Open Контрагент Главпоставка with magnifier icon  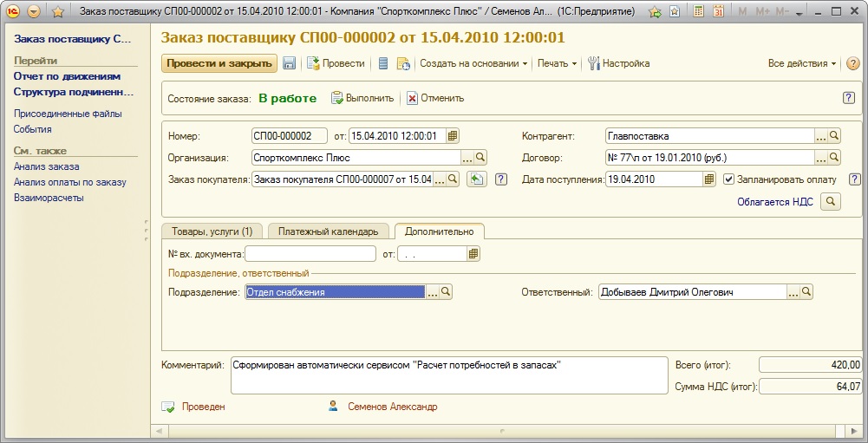[x=834, y=135]
